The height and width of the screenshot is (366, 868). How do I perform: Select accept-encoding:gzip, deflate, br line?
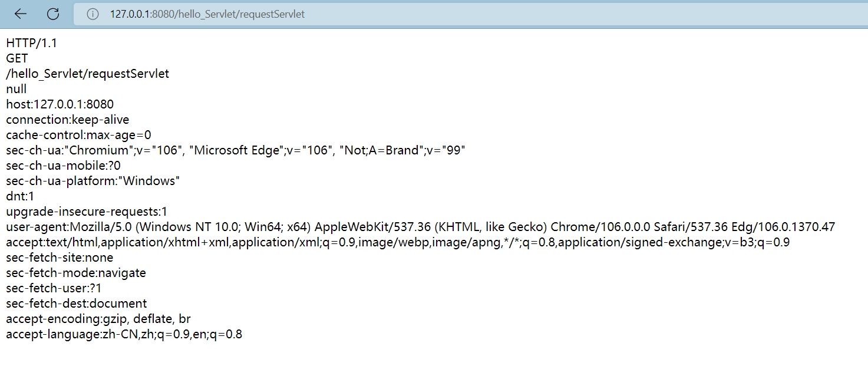tap(98, 319)
